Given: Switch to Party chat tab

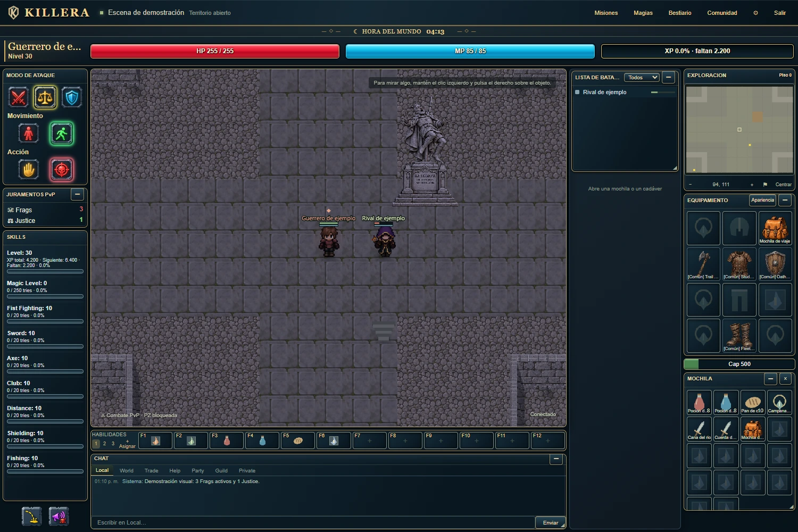Looking at the screenshot, I should click(198, 471).
